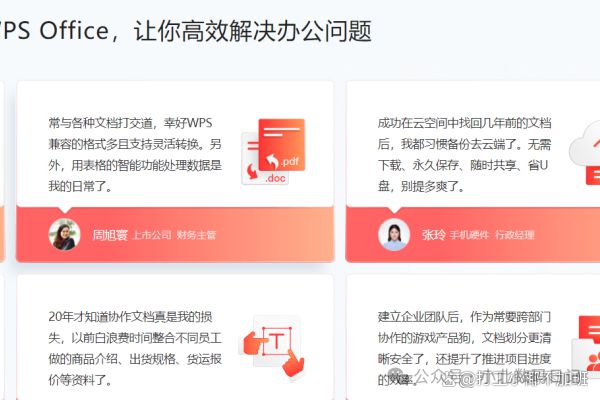Image resolution: width=600 pixels, height=400 pixels.
Task: Click the line 价等资料了。
Action: point(80,380)
